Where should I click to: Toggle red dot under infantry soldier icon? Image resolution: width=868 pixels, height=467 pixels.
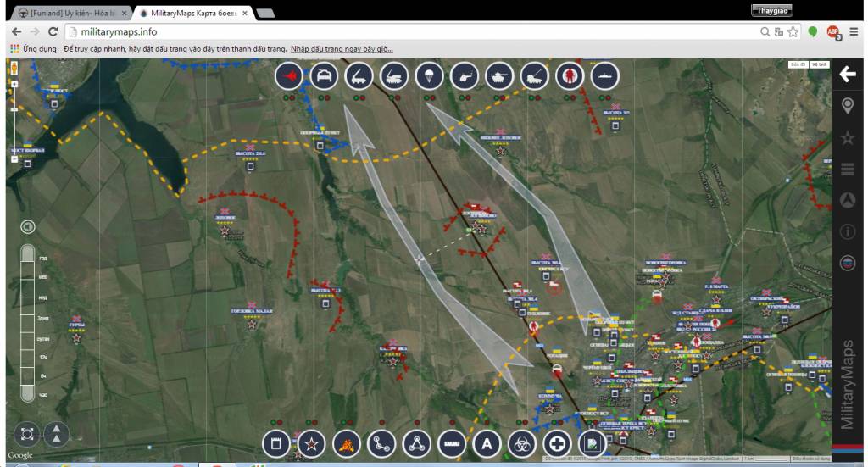point(573,98)
